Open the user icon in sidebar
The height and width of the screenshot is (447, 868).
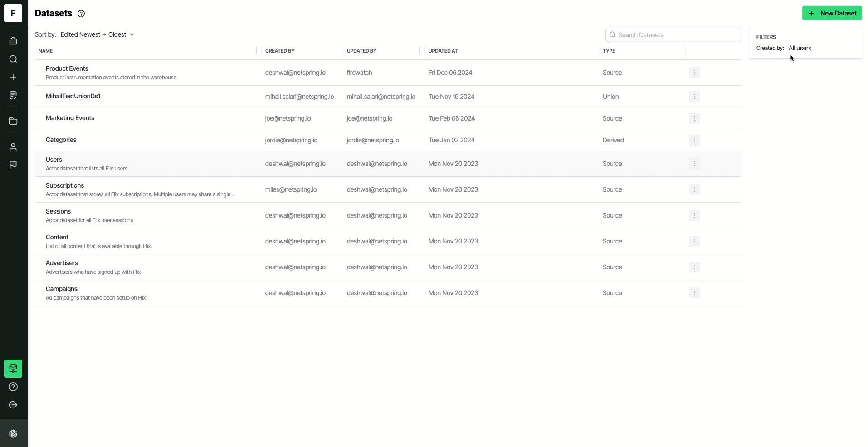[x=13, y=147]
